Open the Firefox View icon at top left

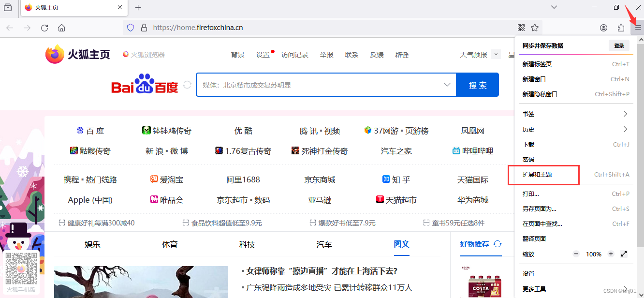8,7
